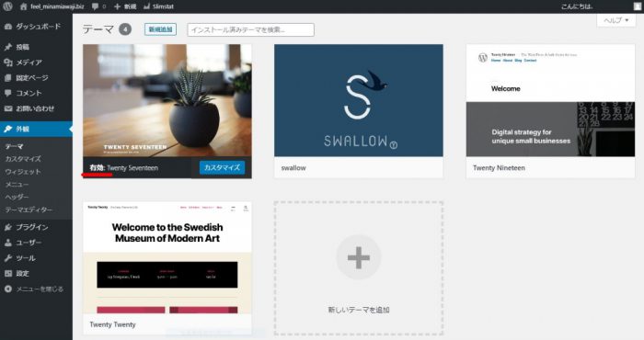Screen dimensions: 644x340
Task: Click the blue カスタマイズ button on Twenty Seventeen
Action: point(223,167)
